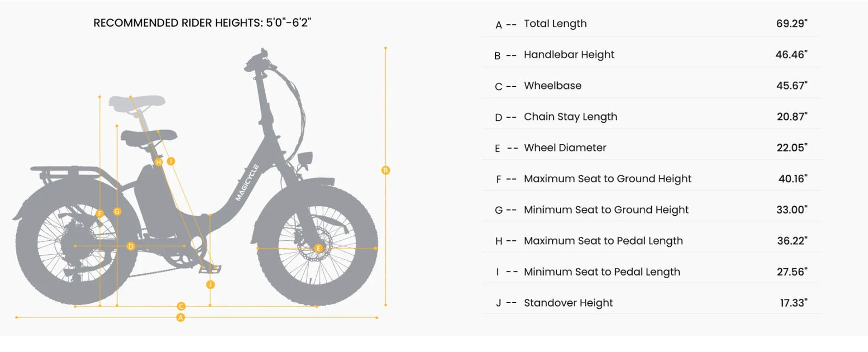Click the Total Length label
The height and width of the screenshot is (352, 868).
point(555,24)
